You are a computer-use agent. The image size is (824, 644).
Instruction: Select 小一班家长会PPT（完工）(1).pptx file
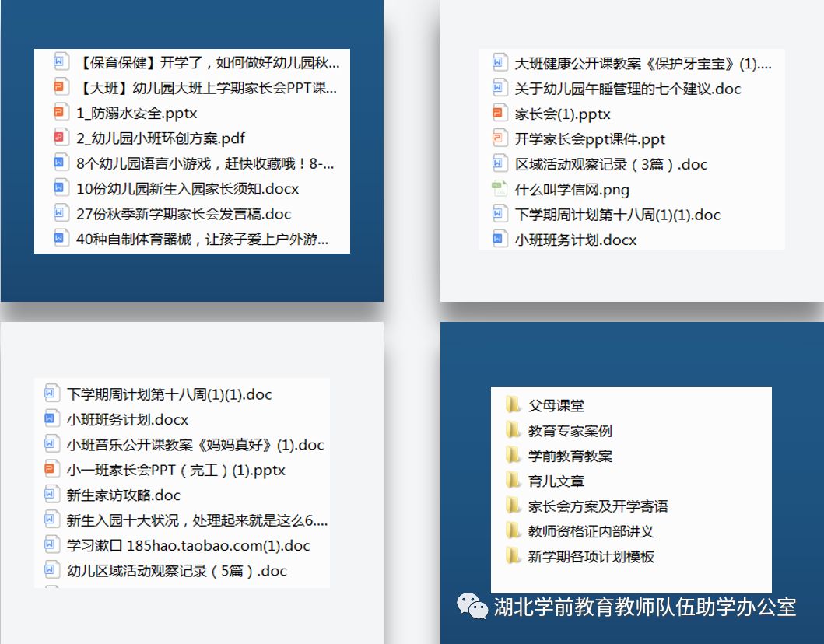(x=176, y=471)
